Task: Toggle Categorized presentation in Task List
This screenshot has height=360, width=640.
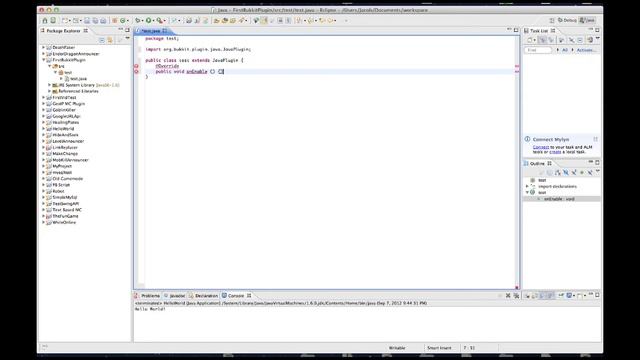Action: (542, 40)
